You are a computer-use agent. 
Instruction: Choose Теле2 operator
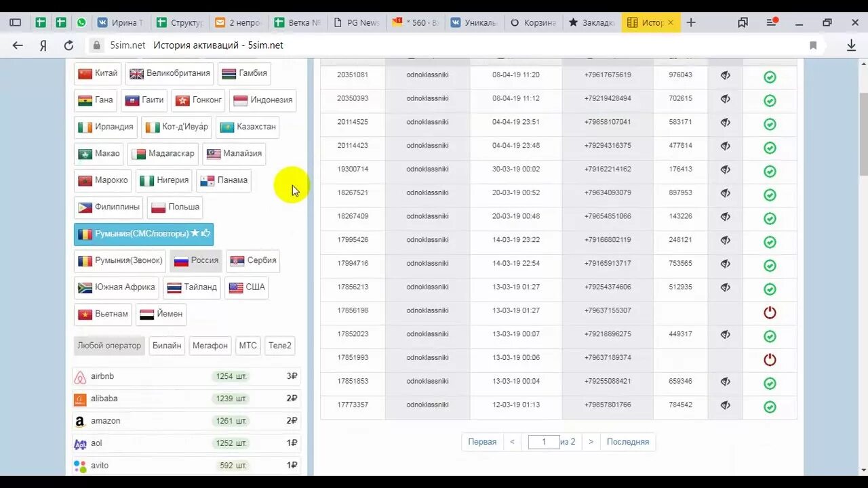280,346
